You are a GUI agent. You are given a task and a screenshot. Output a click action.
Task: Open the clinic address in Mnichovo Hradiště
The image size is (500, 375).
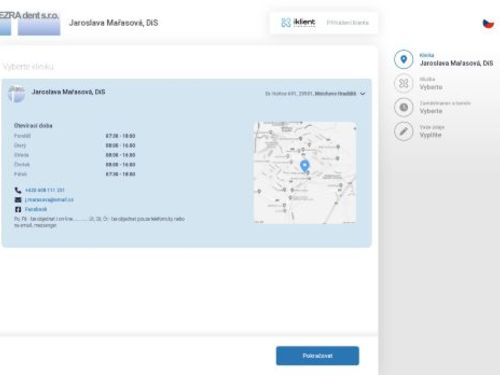(310, 94)
